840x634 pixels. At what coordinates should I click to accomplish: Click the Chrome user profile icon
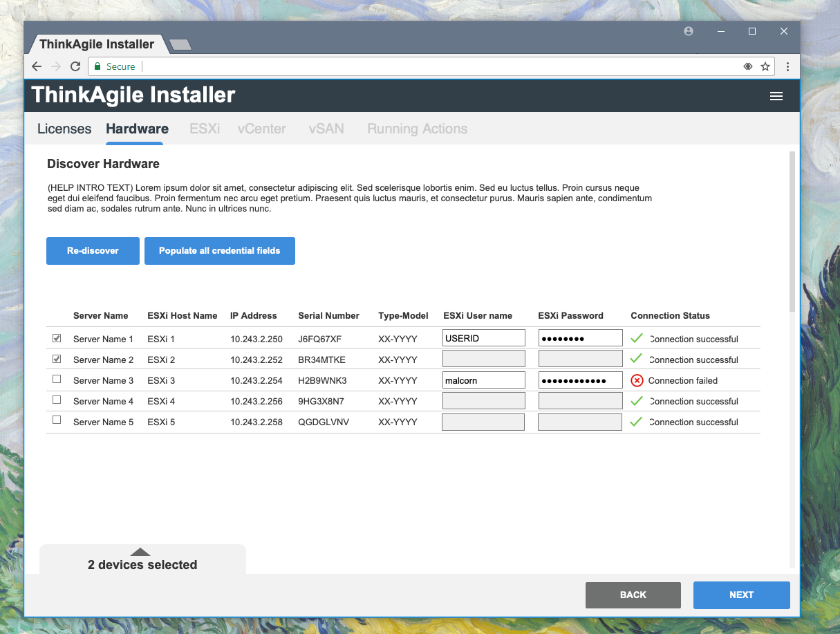coord(689,31)
